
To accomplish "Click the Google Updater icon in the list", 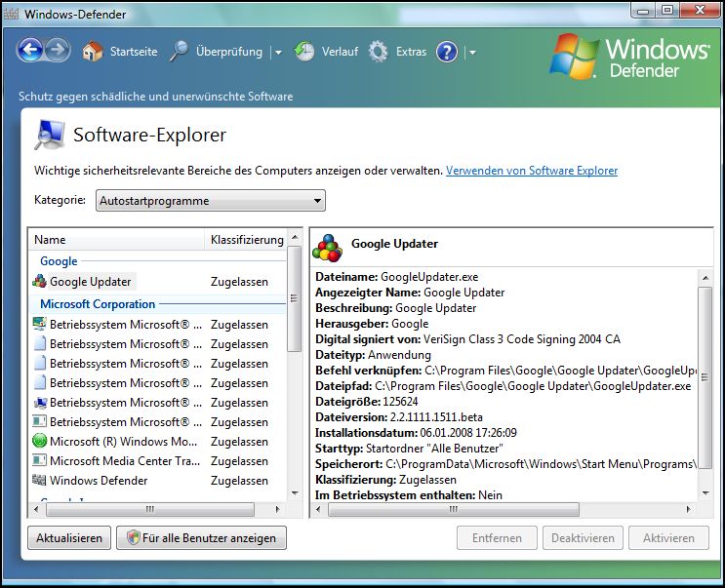I will coord(39,281).
